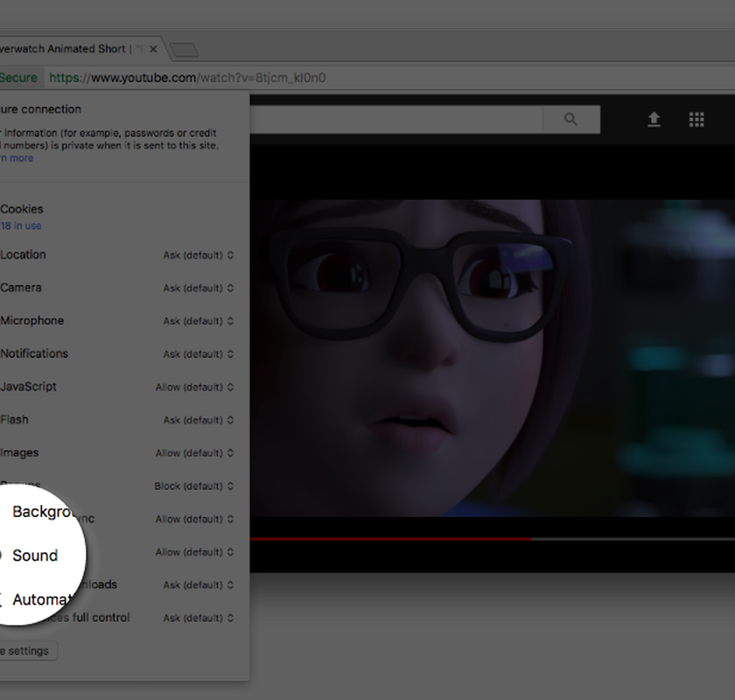Change the Microphone permission dropdown
This screenshot has height=700, width=735.
click(x=199, y=321)
